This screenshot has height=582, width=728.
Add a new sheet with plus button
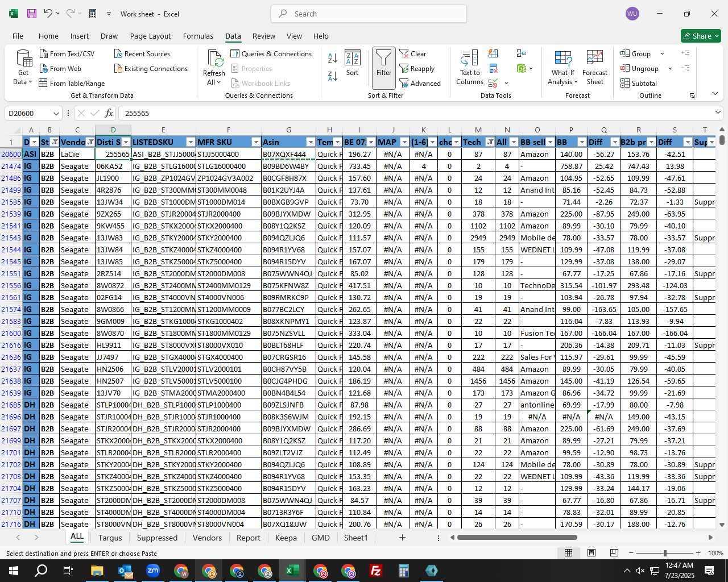pyautogui.click(x=402, y=537)
